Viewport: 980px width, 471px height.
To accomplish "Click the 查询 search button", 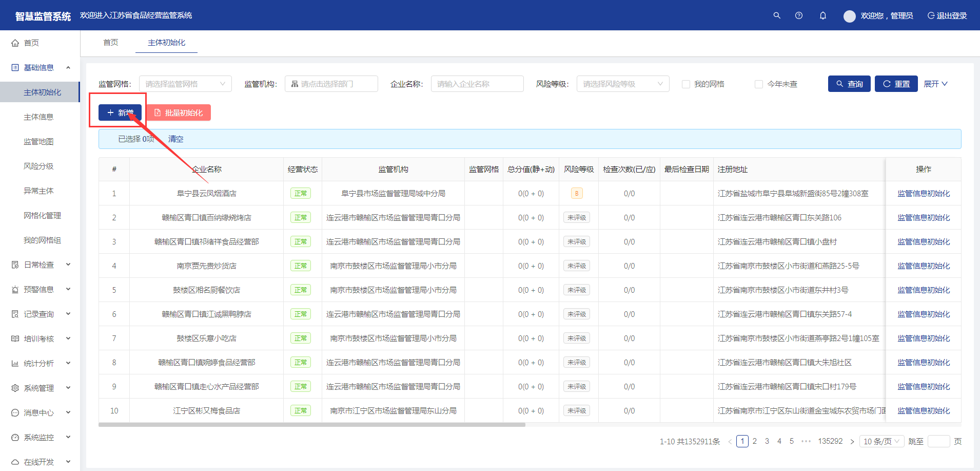I will pos(849,84).
